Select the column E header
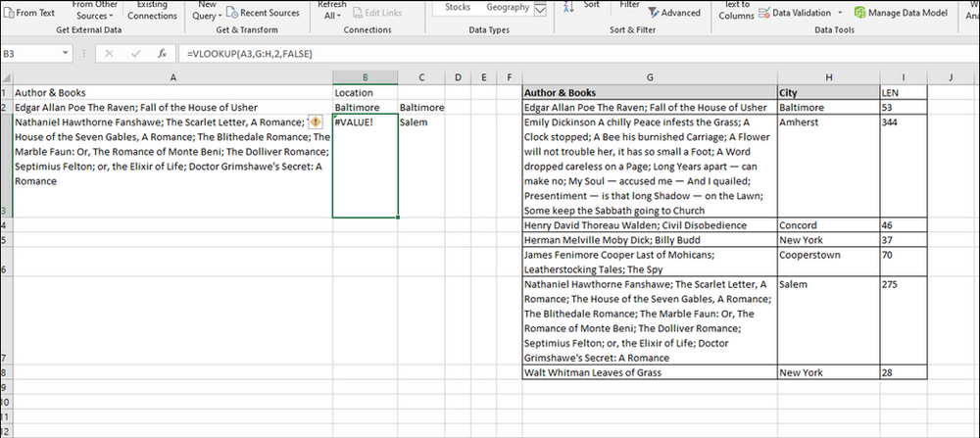 484,77
